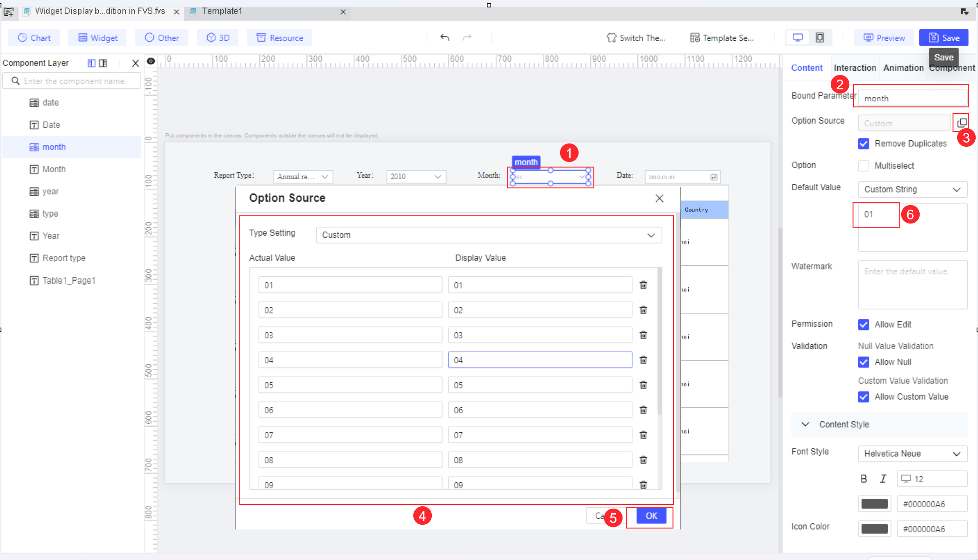Close the Option Source dialog
The height and width of the screenshot is (560, 978).
pyautogui.click(x=660, y=198)
